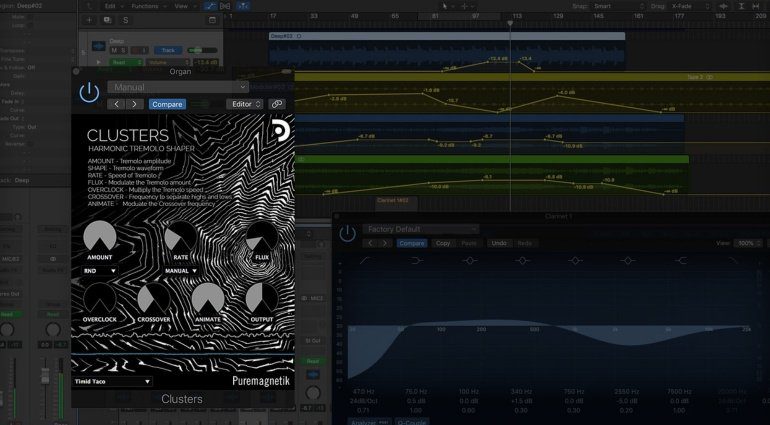Click the AMOUNT knob
The height and width of the screenshot is (425, 770).
coord(100,236)
